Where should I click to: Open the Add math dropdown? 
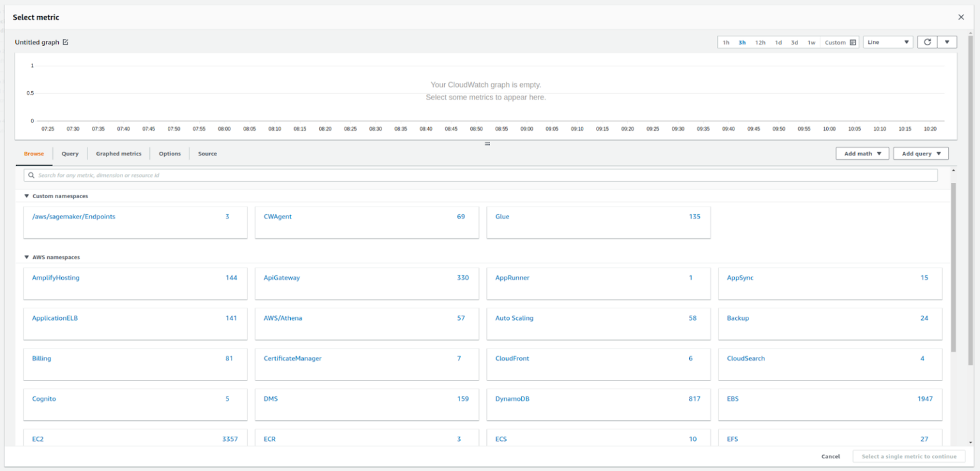click(862, 153)
